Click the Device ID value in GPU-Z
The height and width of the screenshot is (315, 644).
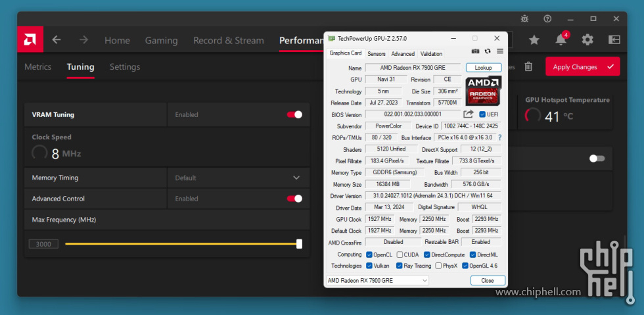471,126
